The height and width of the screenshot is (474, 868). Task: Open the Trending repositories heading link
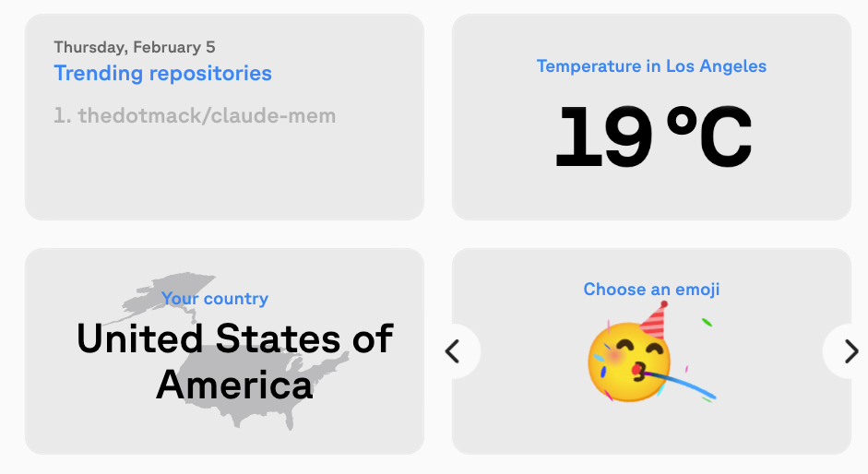pos(162,73)
